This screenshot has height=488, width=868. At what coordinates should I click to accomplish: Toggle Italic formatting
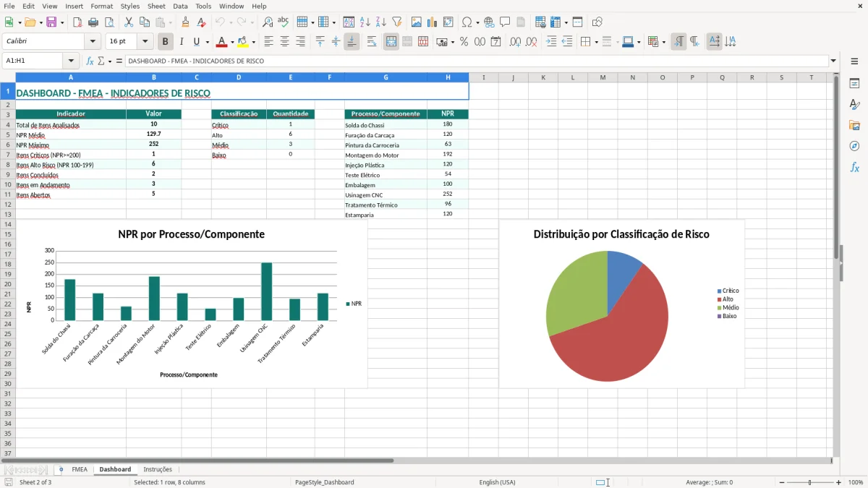pyautogui.click(x=182, y=42)
